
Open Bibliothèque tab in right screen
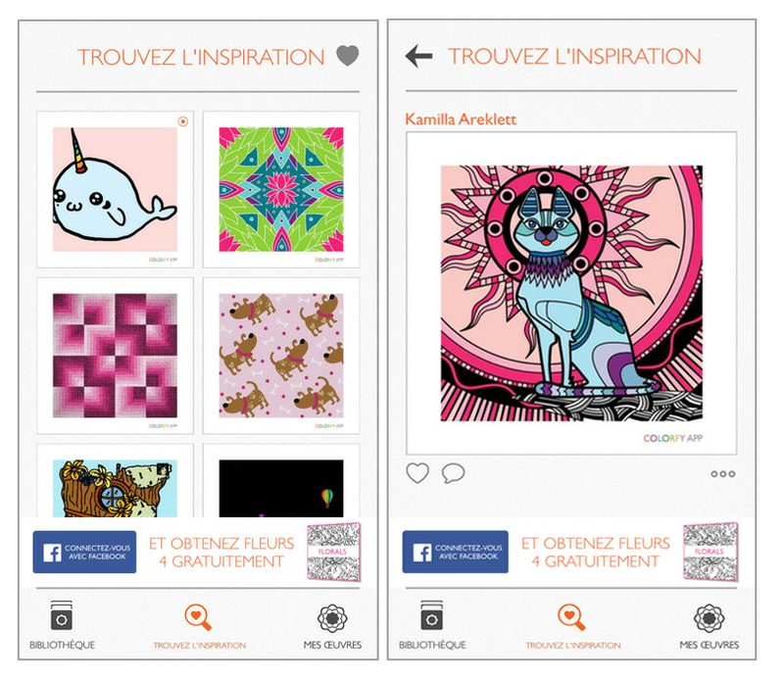tap(432, 625)
